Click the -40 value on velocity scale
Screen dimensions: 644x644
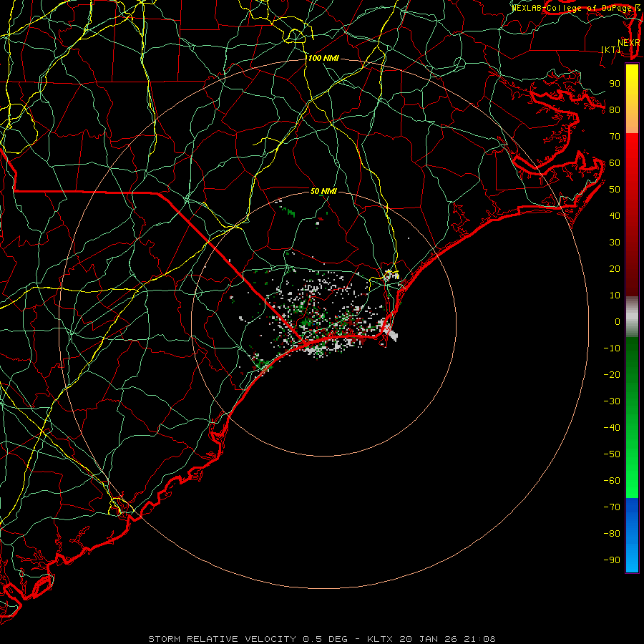click(612, 428)
